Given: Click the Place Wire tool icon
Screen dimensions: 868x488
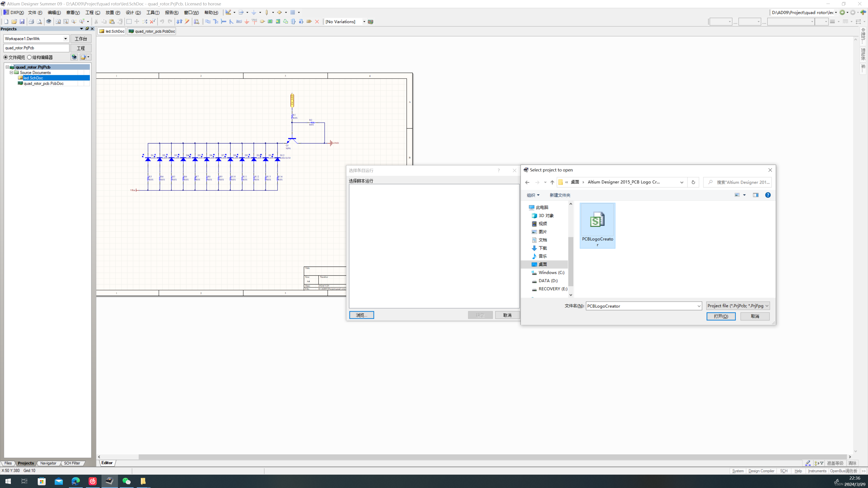Looking at the screenshot, I should tap(208, 21).
